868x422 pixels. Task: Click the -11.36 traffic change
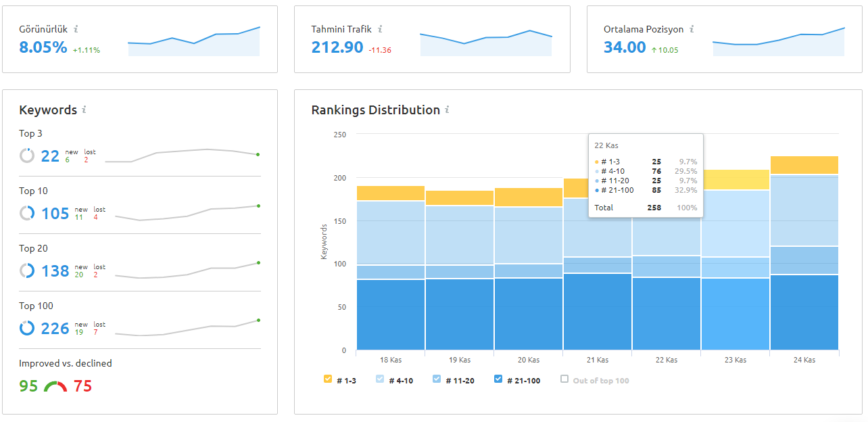tap(380, 50)
